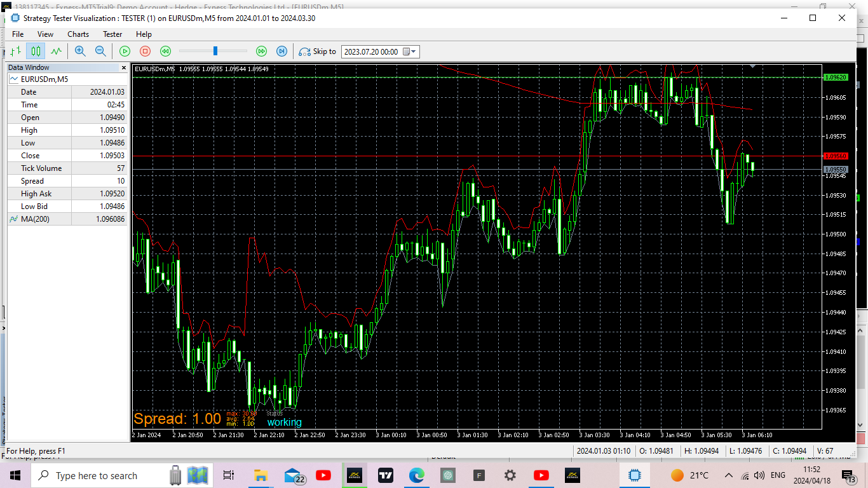Screen dimensions: 868x488
Task: Click the ENG language indicator
Action: click(778, 475)
